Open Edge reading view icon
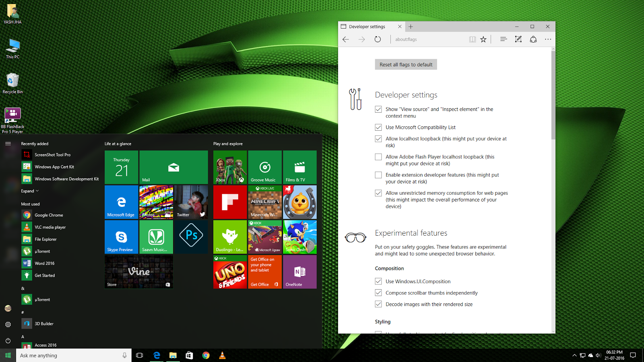 (473, 39)
